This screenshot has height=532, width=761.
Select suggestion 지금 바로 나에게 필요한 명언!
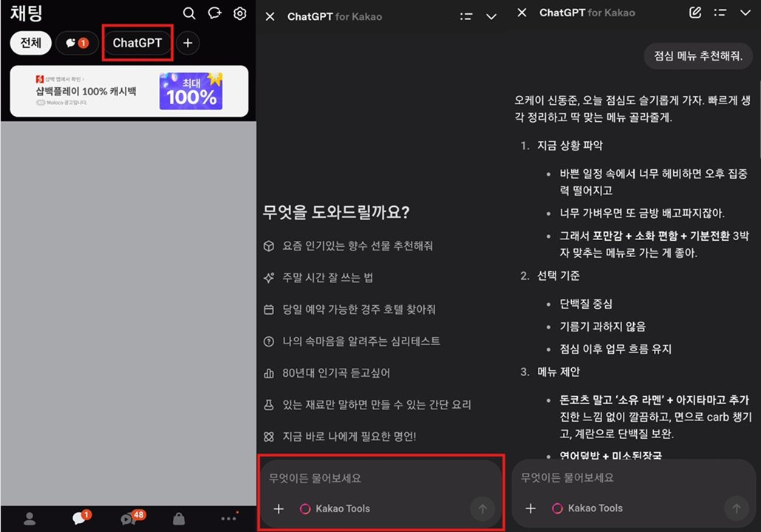349,437
